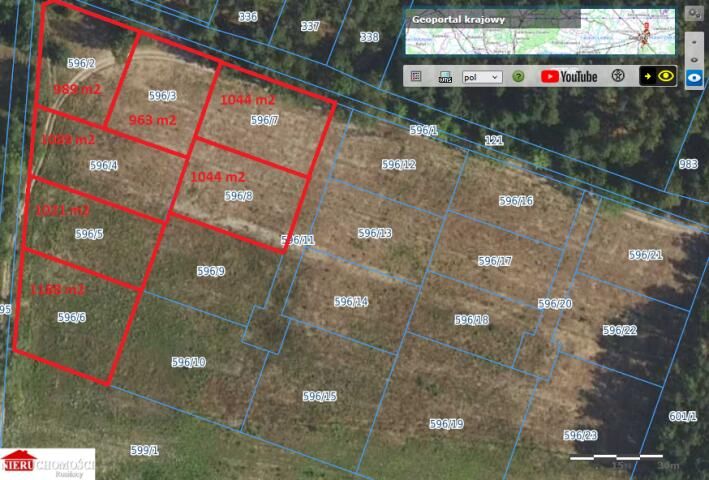This screenshot has height=480, width=709.
Task: Click the Nieruchomości agency logo
Action: (x=47, y=463)
